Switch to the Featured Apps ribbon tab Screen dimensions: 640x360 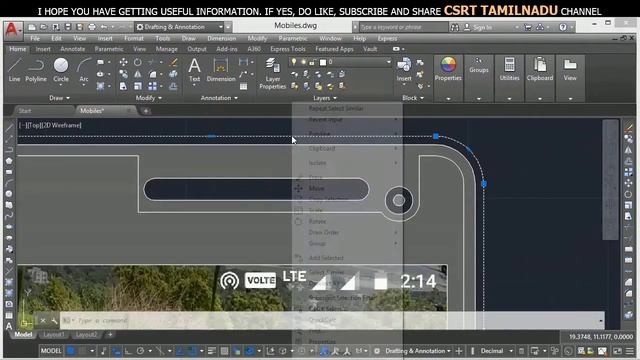334,49
